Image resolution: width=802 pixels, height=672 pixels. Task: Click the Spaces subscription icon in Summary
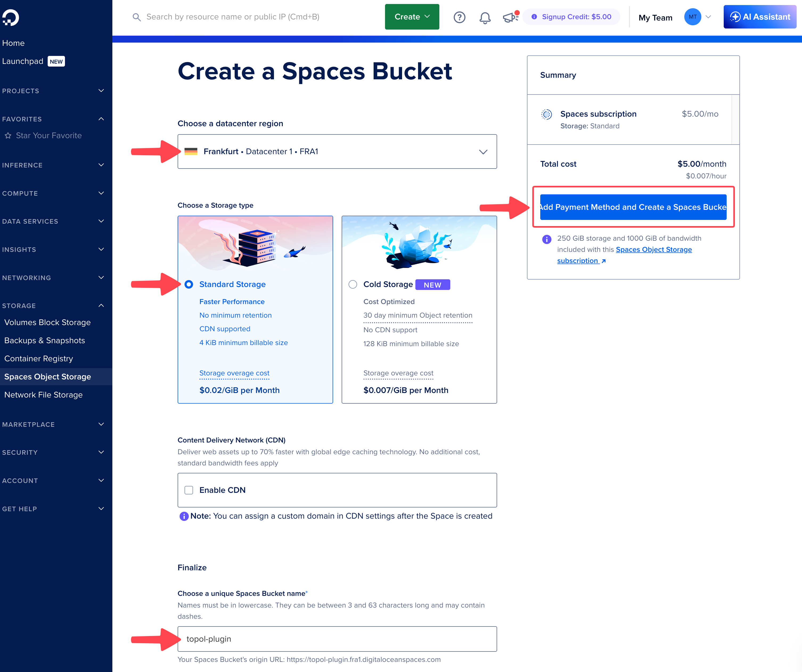(546, 114)
